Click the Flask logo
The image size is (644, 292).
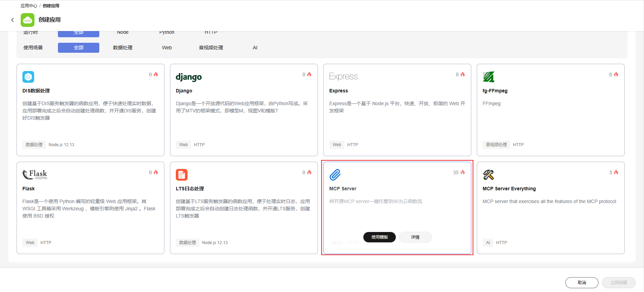coord(35,174)
